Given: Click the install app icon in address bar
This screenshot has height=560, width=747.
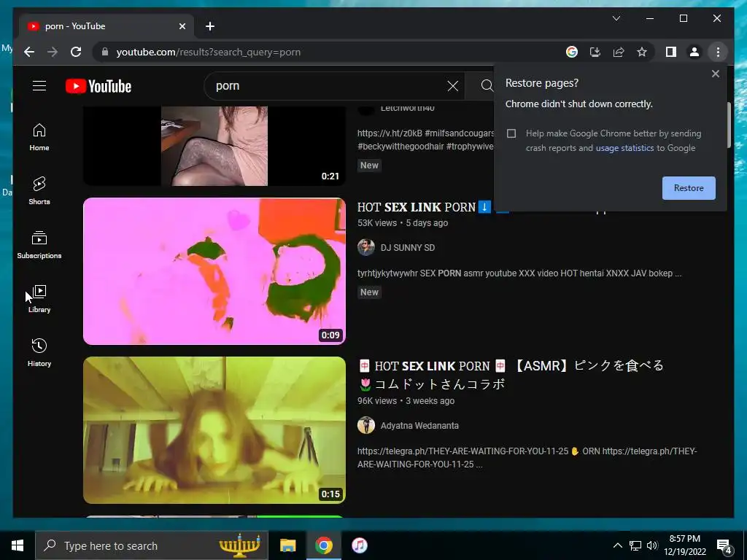Looking at the screenshot, I should click(595, 52).
